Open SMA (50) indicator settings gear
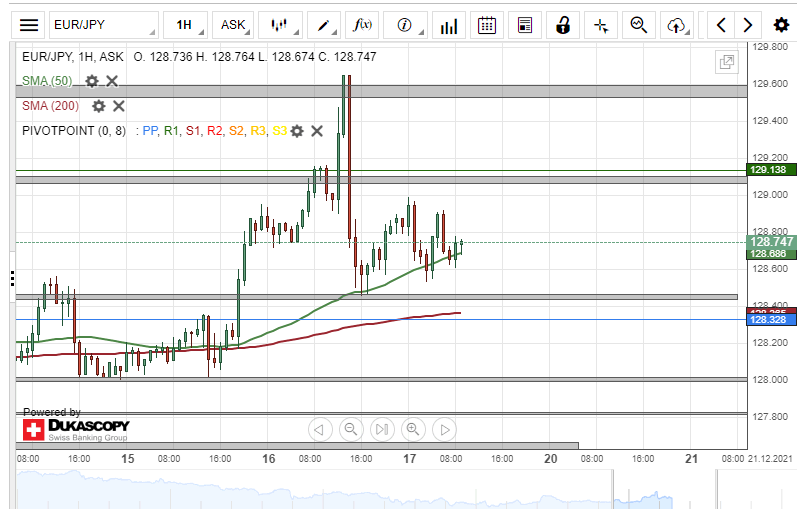 pos(92,81)
